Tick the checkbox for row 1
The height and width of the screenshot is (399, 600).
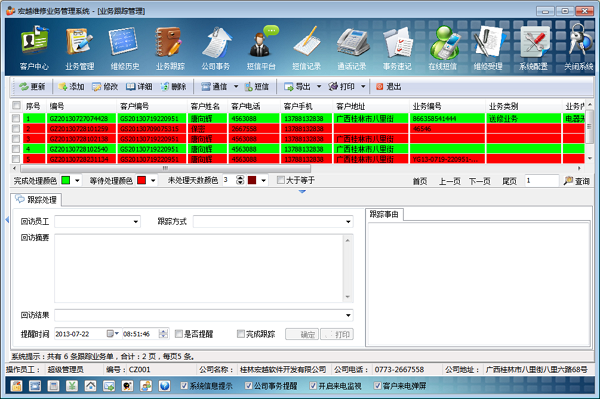16,118
